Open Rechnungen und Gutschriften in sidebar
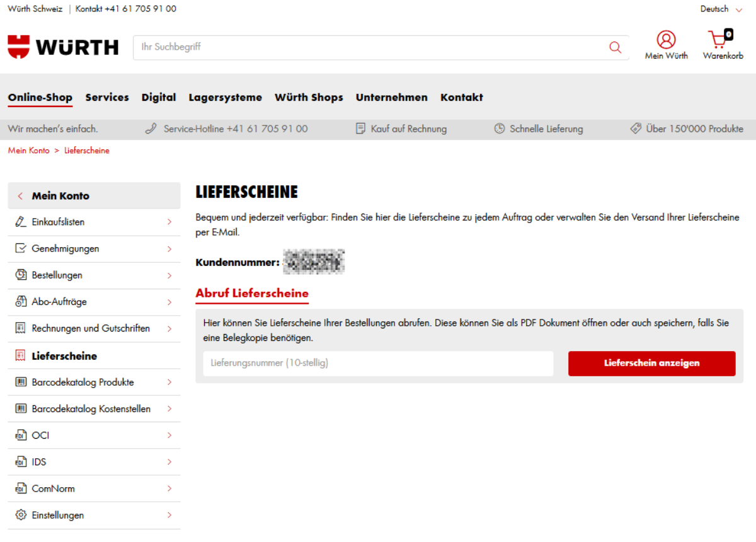This screenshot has width=756, height=542. [x=94, y=328]
